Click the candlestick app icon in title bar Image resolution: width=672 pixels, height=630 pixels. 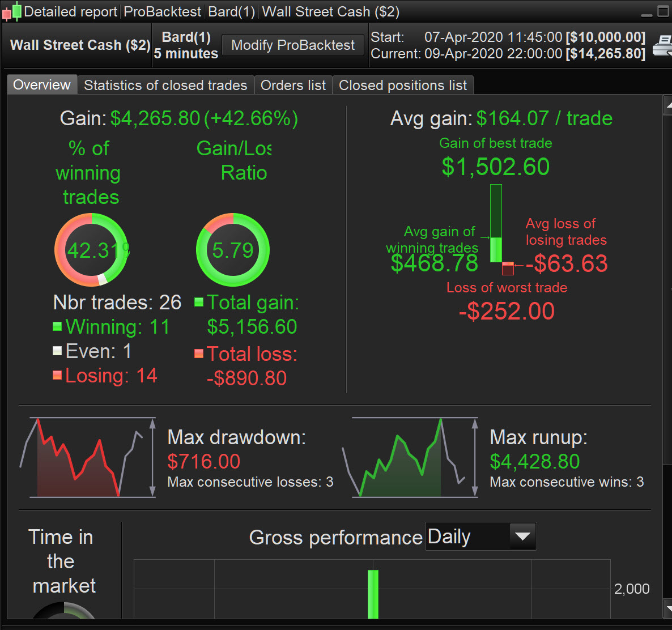pyautogui.click(x=11, y=11)
